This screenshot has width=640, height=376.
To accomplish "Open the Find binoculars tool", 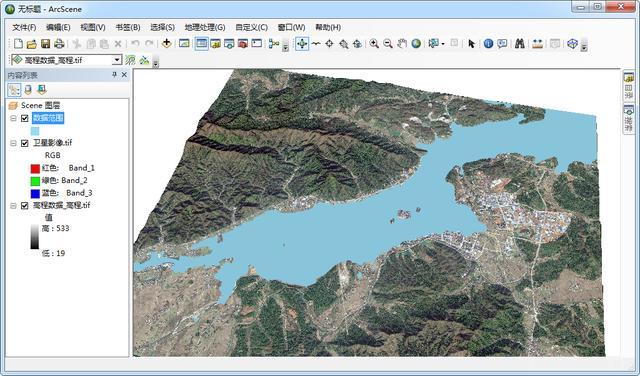I will pos(520,43).
